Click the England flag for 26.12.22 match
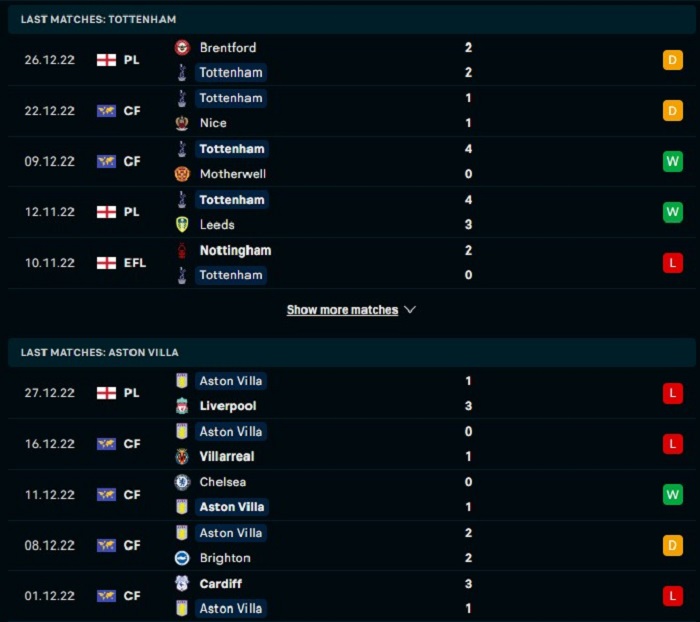This screenshot has height=622, width=700. (106, 60)
